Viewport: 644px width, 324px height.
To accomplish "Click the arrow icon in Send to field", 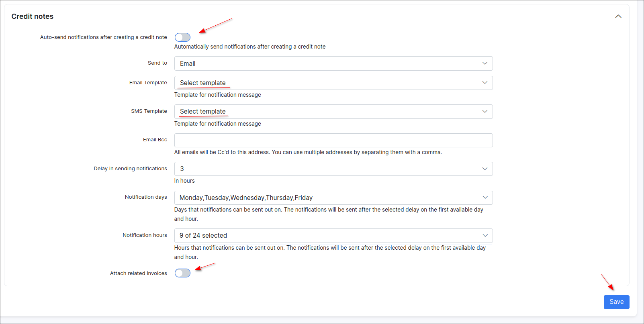I will pos(485,63).
